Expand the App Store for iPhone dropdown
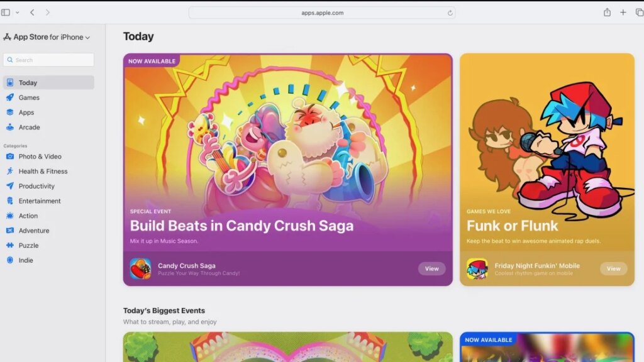Screen dimensions: 644x362 (x=88, y=36)
